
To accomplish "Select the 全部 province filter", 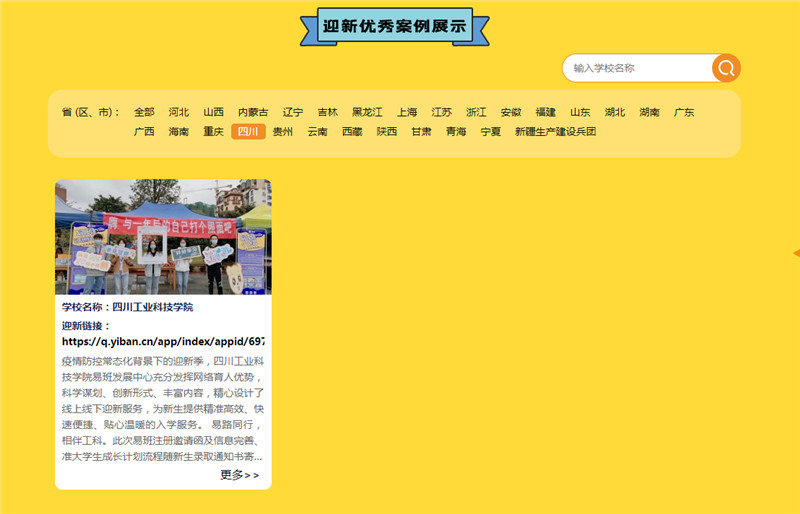I will [x=144, y=112].
